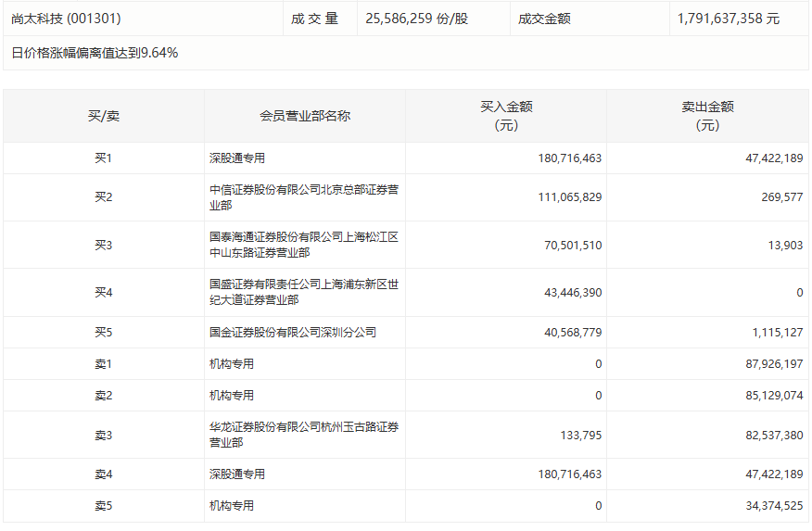Click the 买/卖 column header

[x=104, y=116]
